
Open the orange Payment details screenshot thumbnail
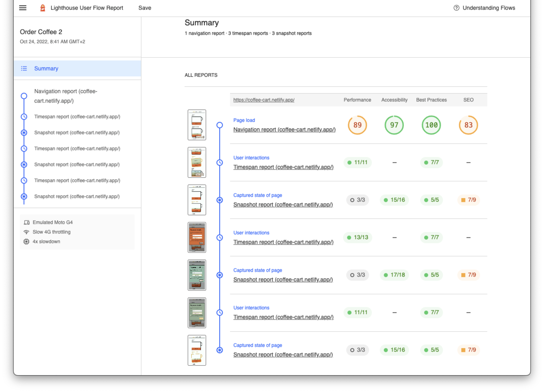[x=197, y=237]
